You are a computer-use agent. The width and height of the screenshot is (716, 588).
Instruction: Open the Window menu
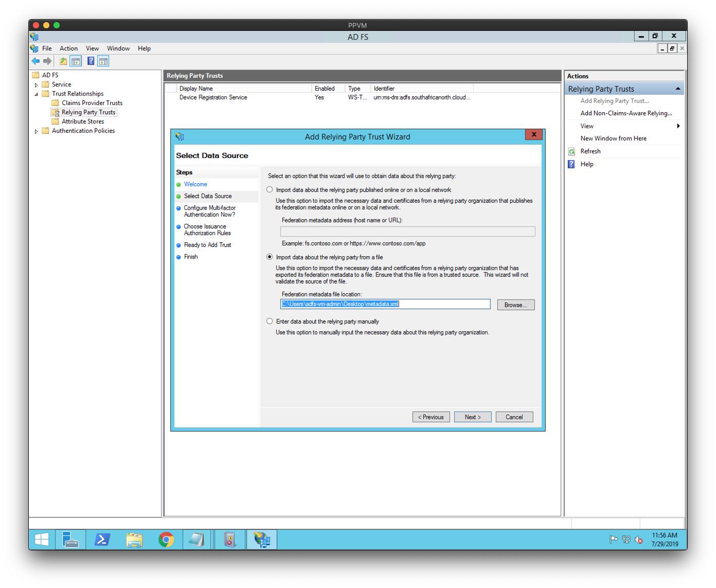click(118, 48)
